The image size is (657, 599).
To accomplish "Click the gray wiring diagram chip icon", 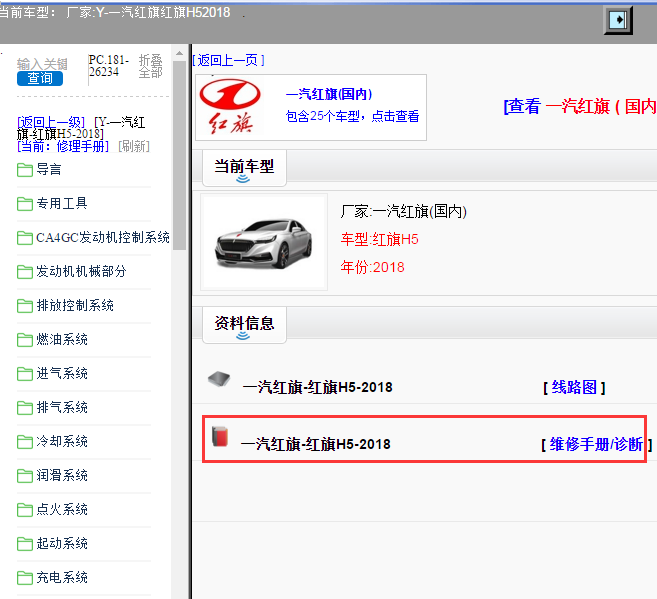I will point(219,379).
